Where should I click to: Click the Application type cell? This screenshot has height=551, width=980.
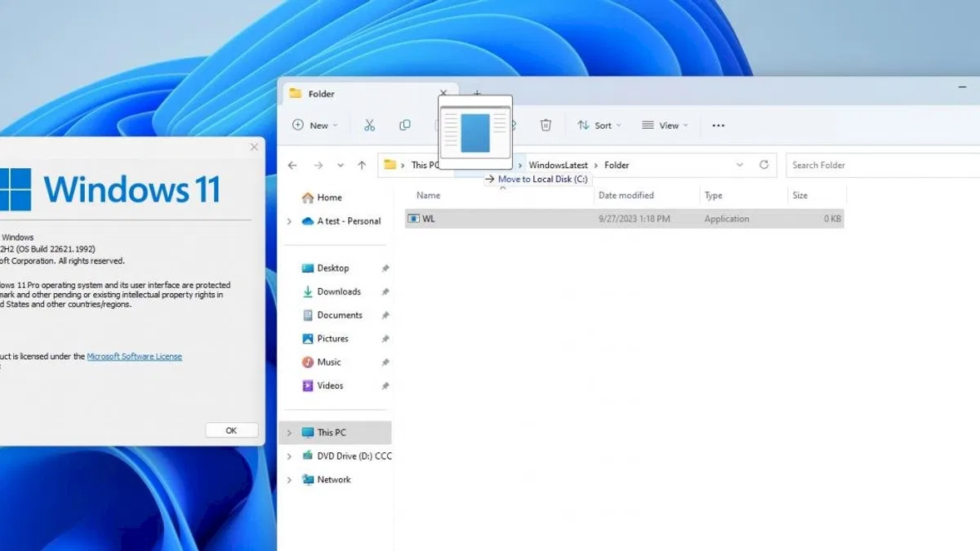[x=727, y=219]
